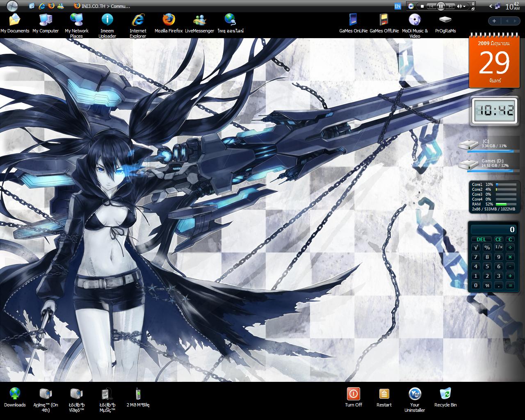Open My Network Places icon
The width and height of the screenshot is (525, 420).
[x=77, y=26]
